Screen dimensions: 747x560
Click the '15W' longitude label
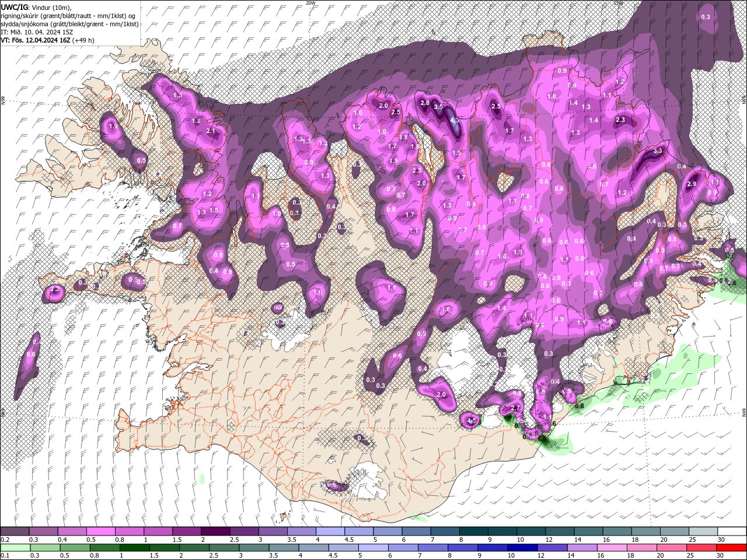tap(619, 3)
